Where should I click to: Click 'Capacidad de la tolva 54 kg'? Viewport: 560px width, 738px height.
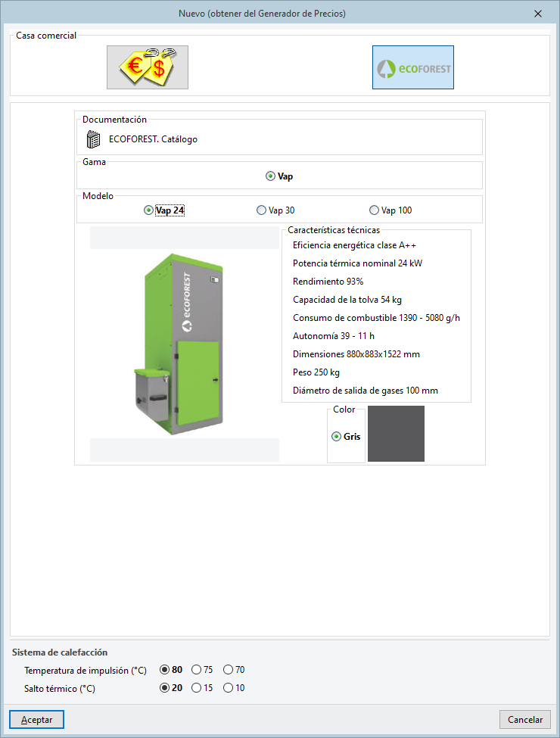(x=347, y=300)
